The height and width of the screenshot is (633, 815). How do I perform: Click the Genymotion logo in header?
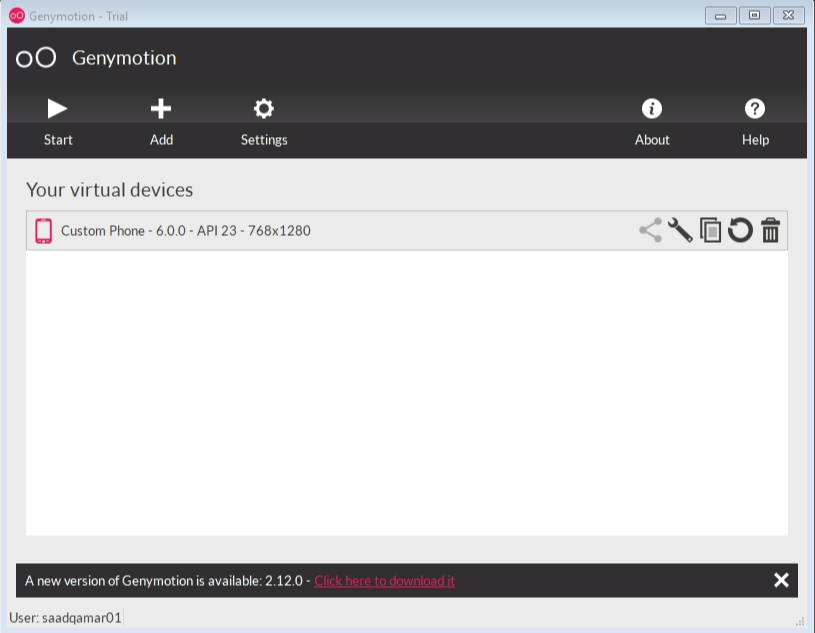(x=36, y=58)
